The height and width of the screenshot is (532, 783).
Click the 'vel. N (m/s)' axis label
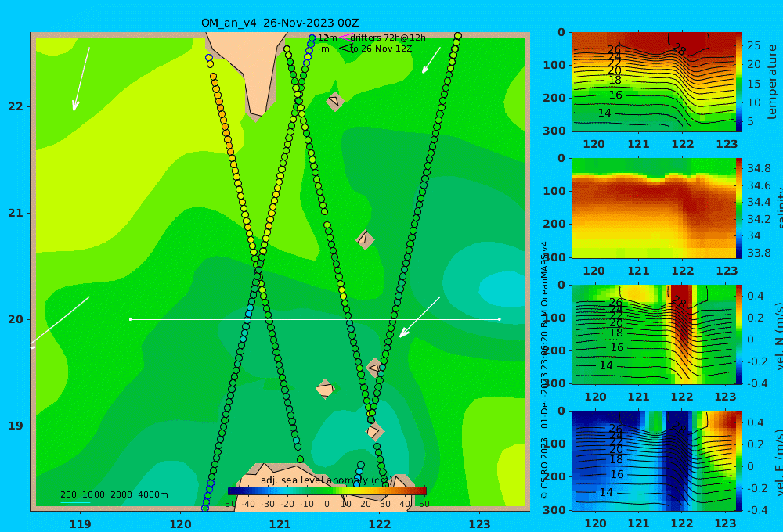(x=778, y=336)
